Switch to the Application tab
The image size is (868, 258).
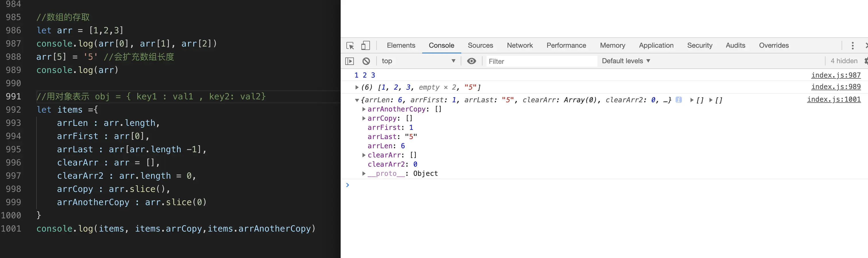coord(656,45)
